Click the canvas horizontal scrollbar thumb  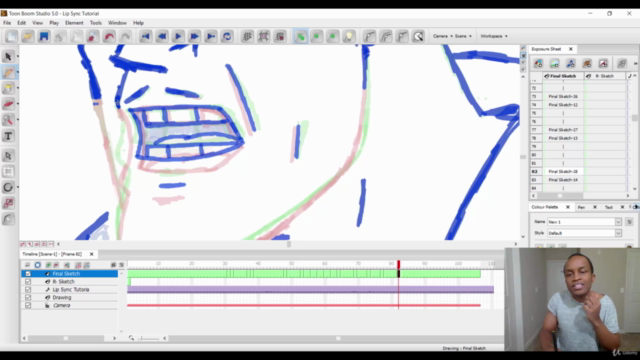(289, 244)
